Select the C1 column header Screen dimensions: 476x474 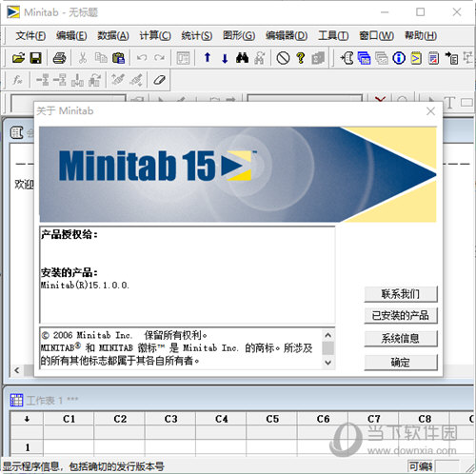point(69,419)
